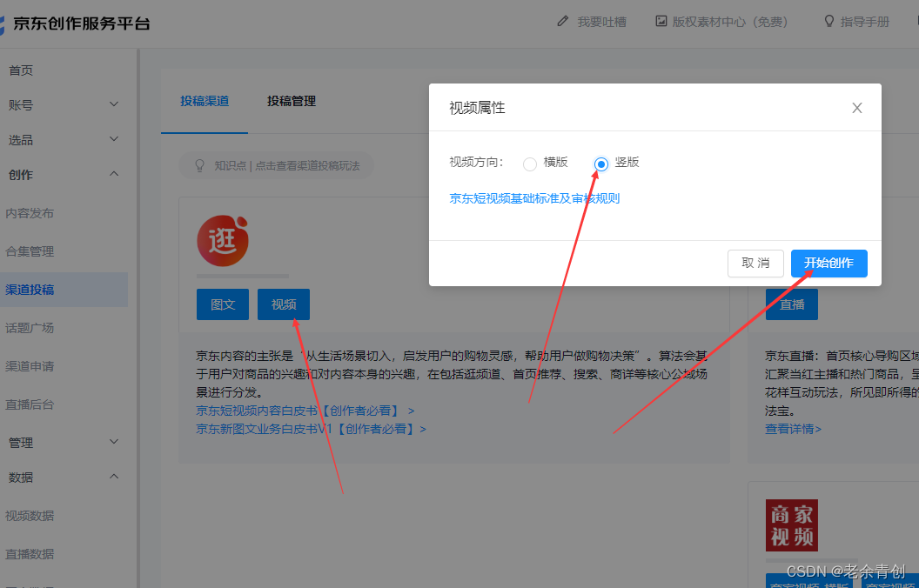Click the 商家视频 red logo thumbnail

(x=792, y=525)
